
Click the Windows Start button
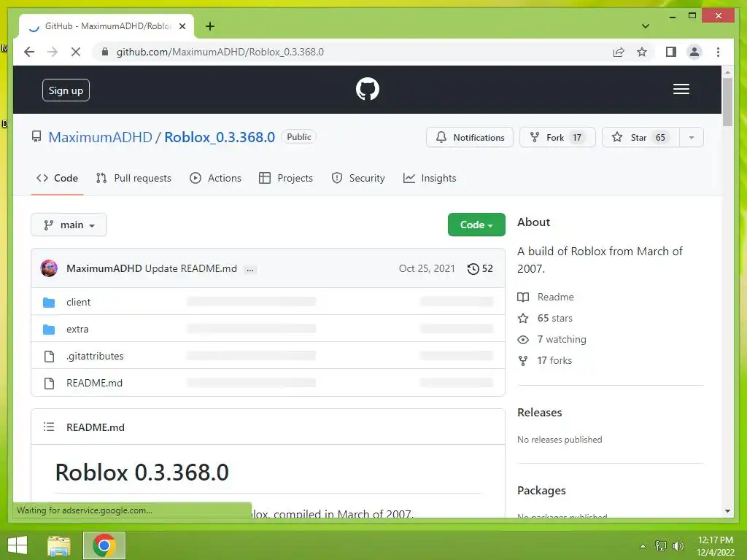18,545
